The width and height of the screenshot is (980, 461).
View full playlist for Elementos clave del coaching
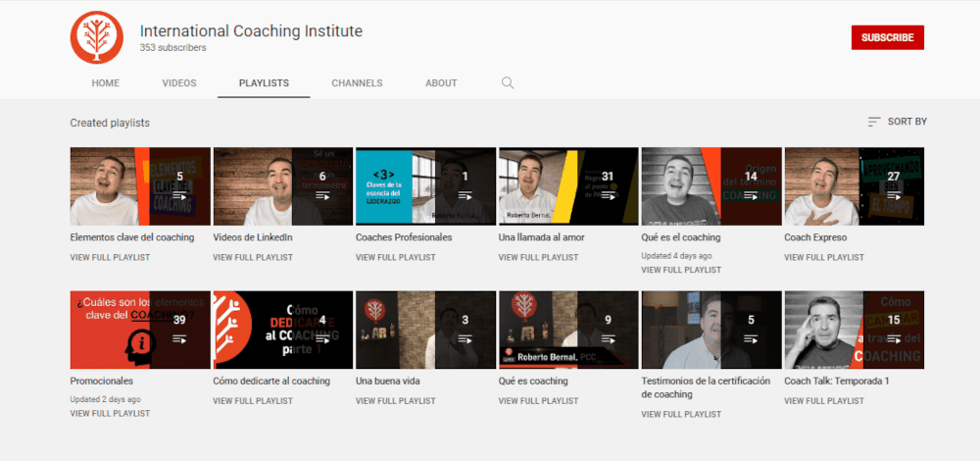(x=110, y=257)
